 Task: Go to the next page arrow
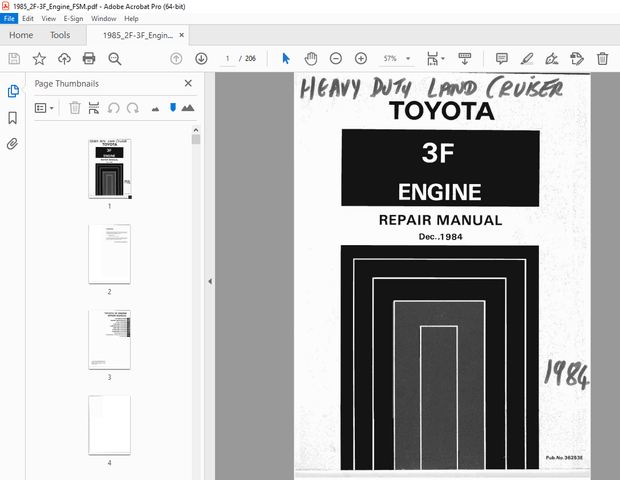click(201, 59)
